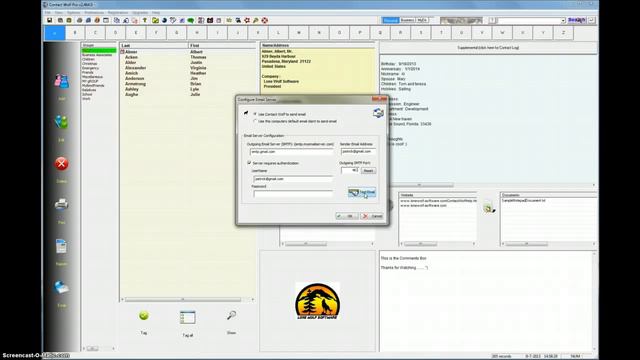Viewport: 640px width, 360px height.
Task: Click the green Tag icon
Action: point(144,315)
